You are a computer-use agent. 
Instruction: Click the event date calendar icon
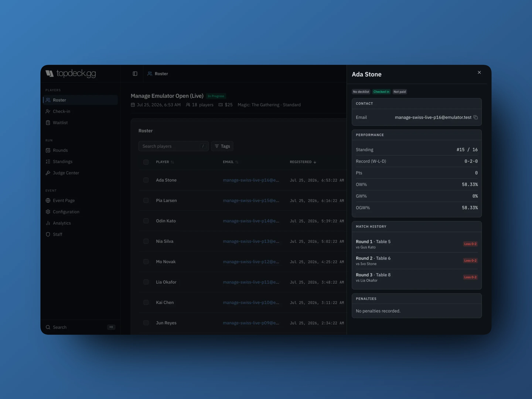(x=133, y=105)
